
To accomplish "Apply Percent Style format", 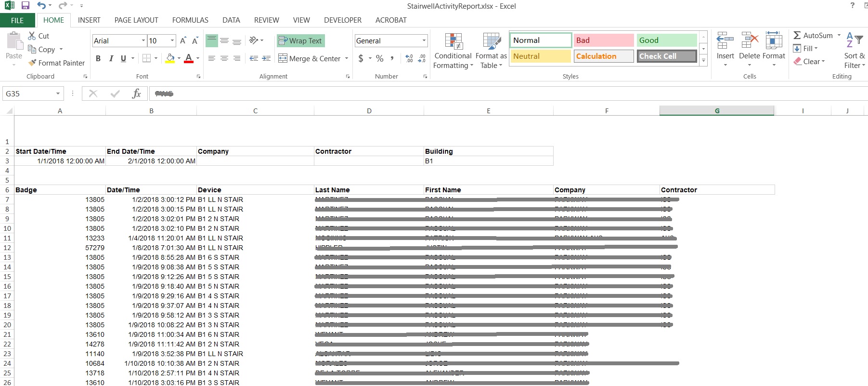I will tap(380, 58).
